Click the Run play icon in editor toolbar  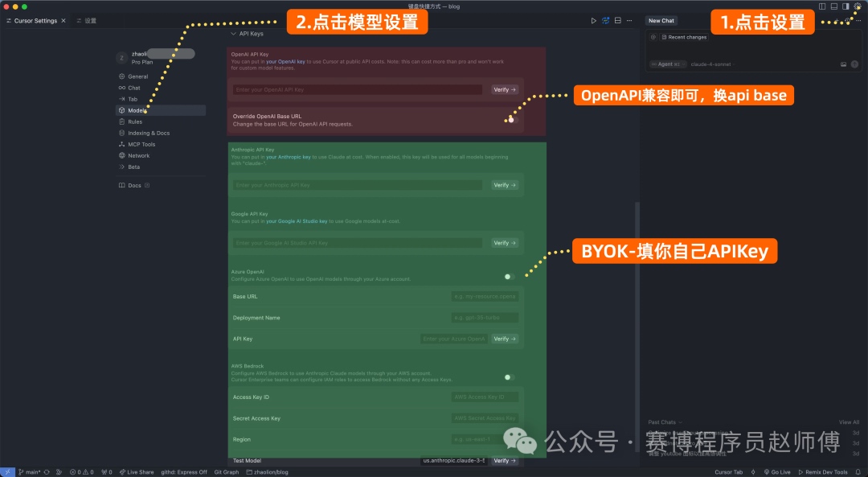(593, 20)
